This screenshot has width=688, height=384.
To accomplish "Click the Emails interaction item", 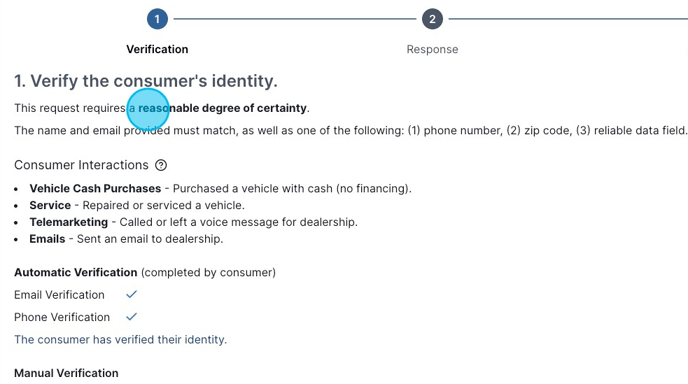I will pos(126,239).
